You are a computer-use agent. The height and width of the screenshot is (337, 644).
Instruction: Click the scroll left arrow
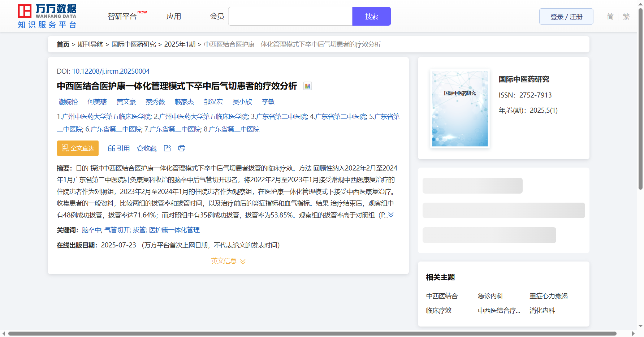click(4, 333)
